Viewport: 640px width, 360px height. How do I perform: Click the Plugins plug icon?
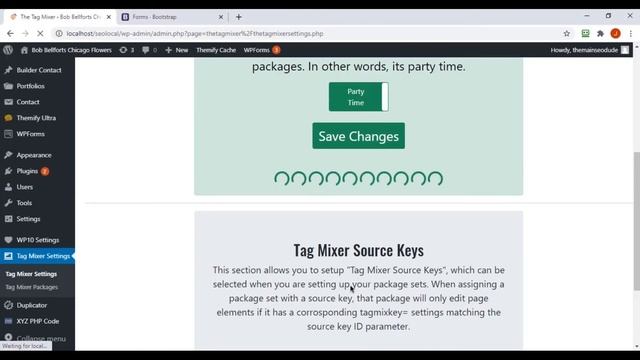point(8,171)
